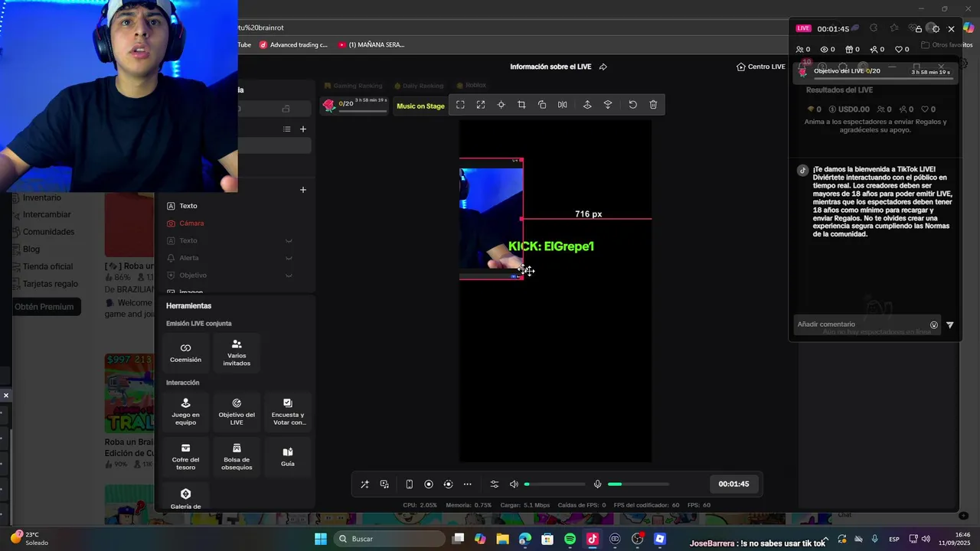
Task: Open the comment filter funnel icon
Action: 950,324
